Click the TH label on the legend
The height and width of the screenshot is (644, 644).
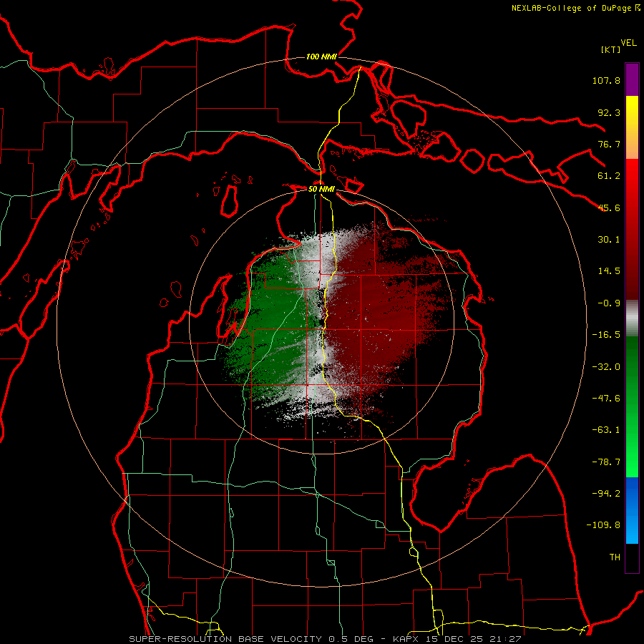coord(615,557)
